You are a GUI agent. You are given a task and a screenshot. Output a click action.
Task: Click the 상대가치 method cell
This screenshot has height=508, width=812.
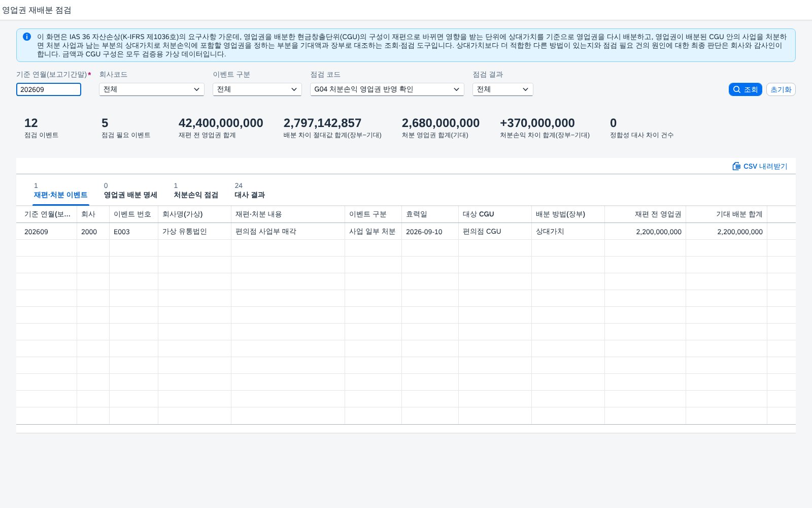click(568, 232)
